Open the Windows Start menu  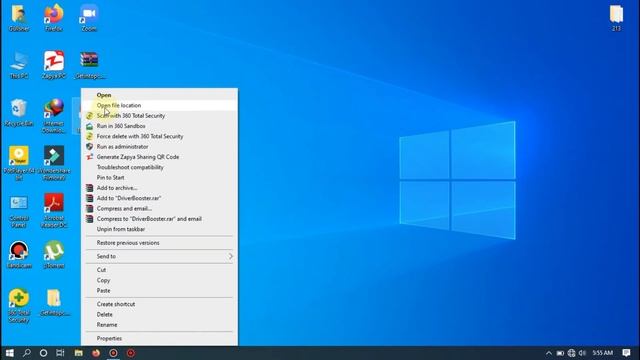point(10,353)
